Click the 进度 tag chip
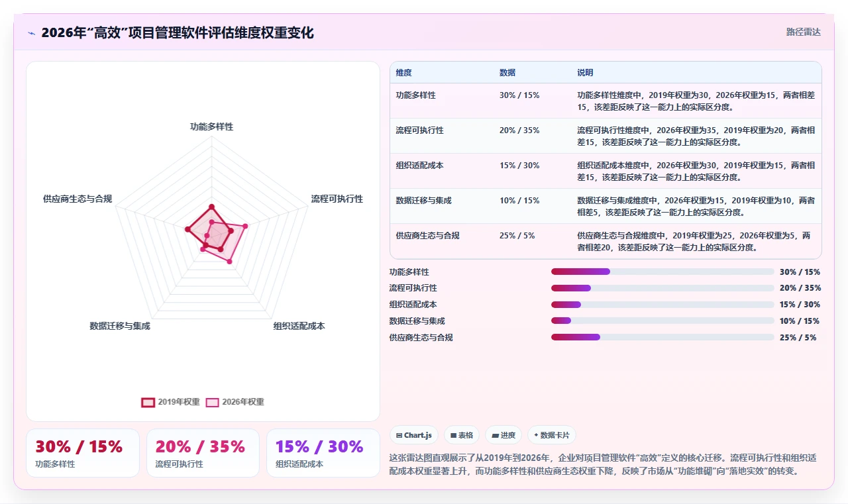The image size is (848, 504). (503, 435)
